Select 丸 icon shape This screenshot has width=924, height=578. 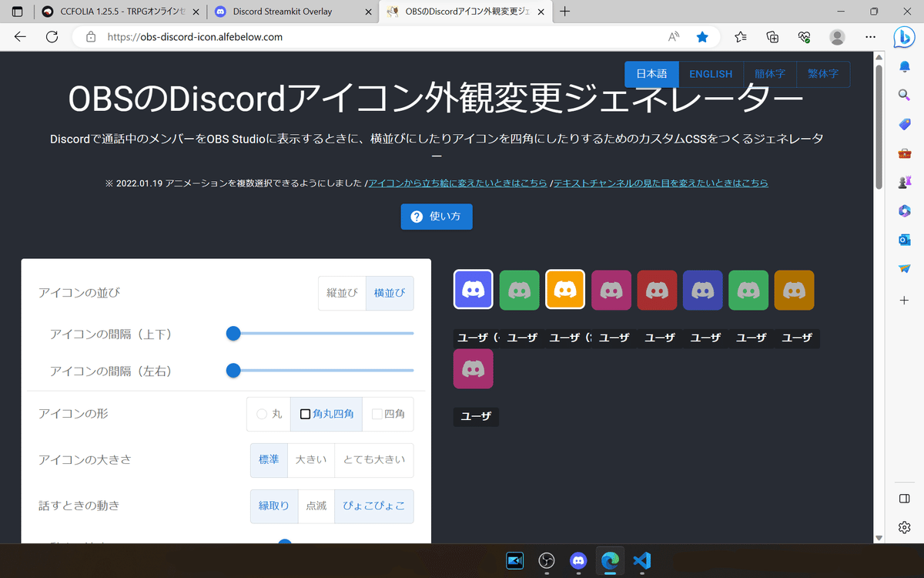pos(269,414)
